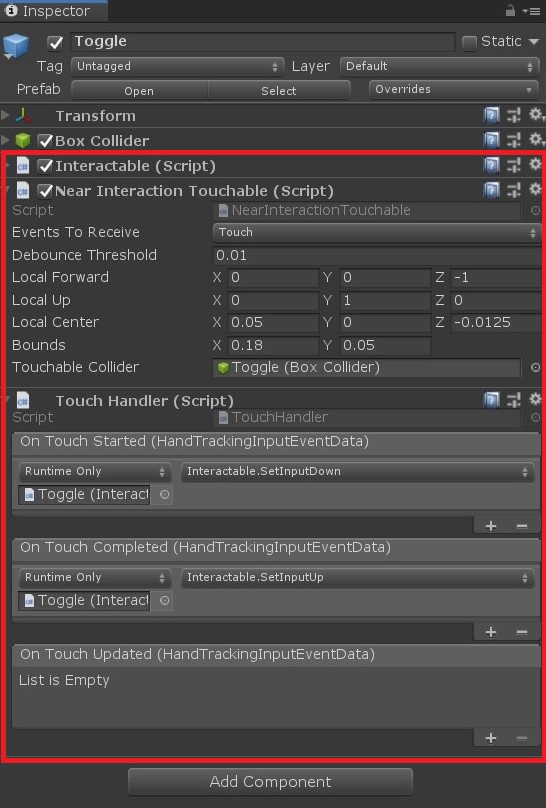Image resolution: width=546 pixels, height=808 pixels.
Task: Enable the Static checkbox
Action: pos(469,42)
